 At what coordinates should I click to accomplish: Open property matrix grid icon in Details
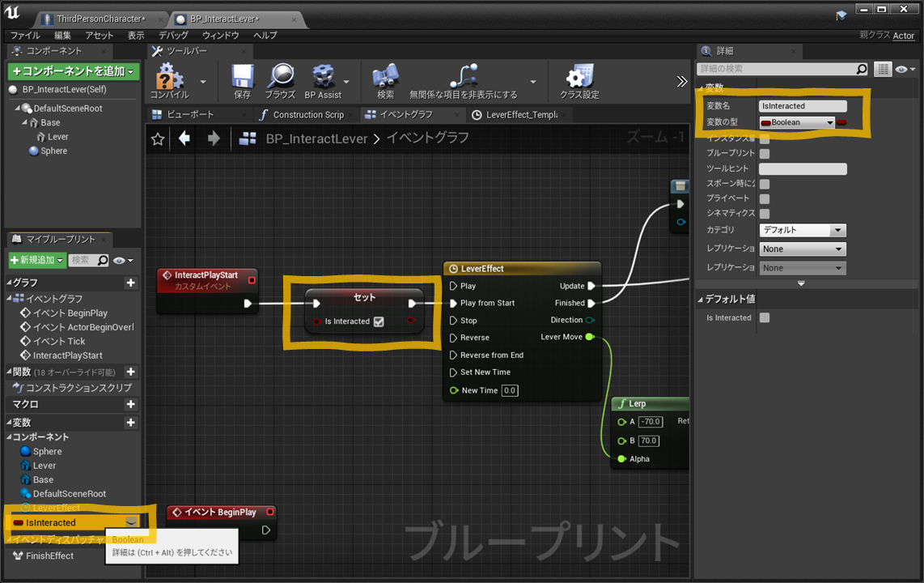tap(883, 69)
